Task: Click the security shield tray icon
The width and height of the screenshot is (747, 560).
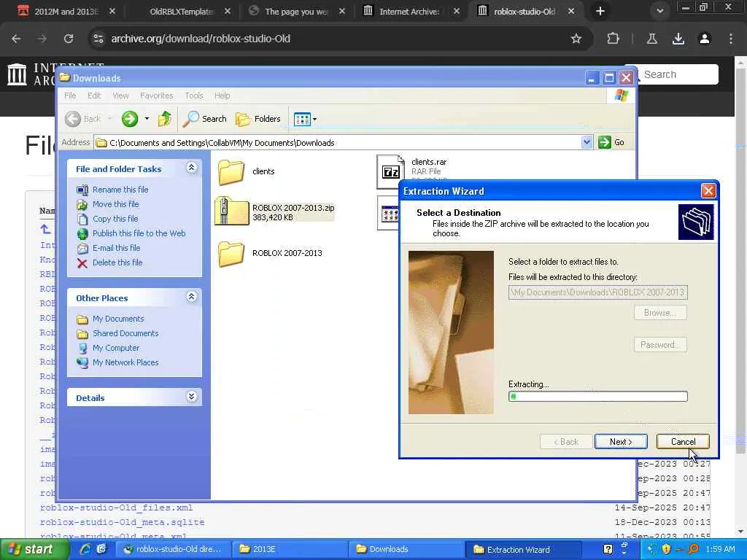Action: [x=666, y=549]
